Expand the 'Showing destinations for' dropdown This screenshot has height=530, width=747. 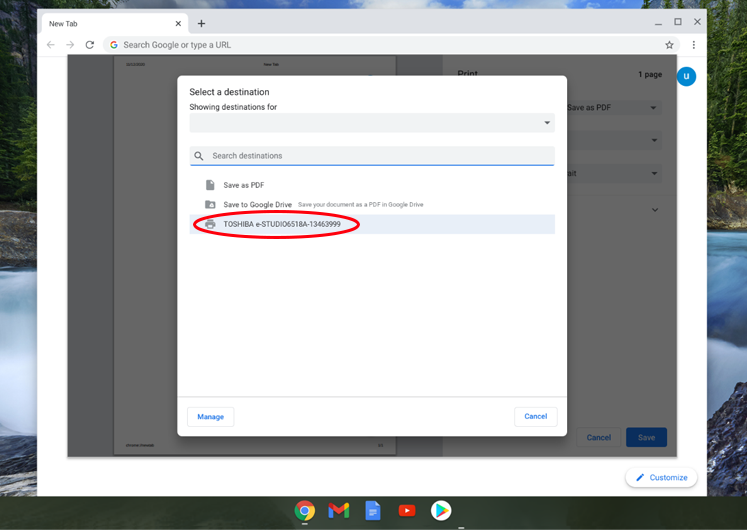click(370, 123)
